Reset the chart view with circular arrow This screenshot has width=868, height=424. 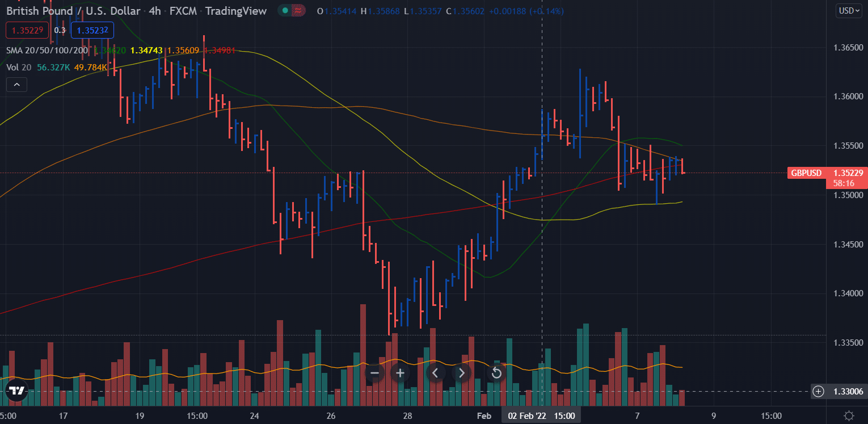point(496,373)
